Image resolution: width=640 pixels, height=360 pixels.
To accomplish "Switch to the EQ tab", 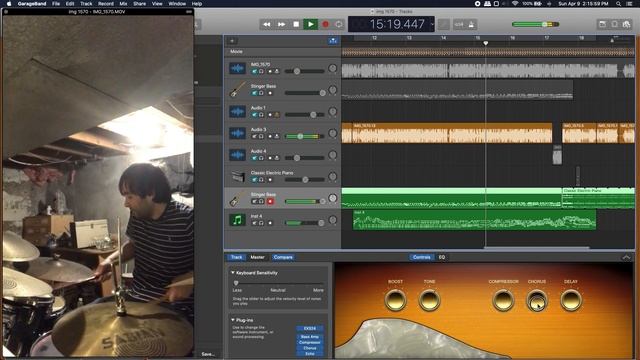I will [442, 257].
